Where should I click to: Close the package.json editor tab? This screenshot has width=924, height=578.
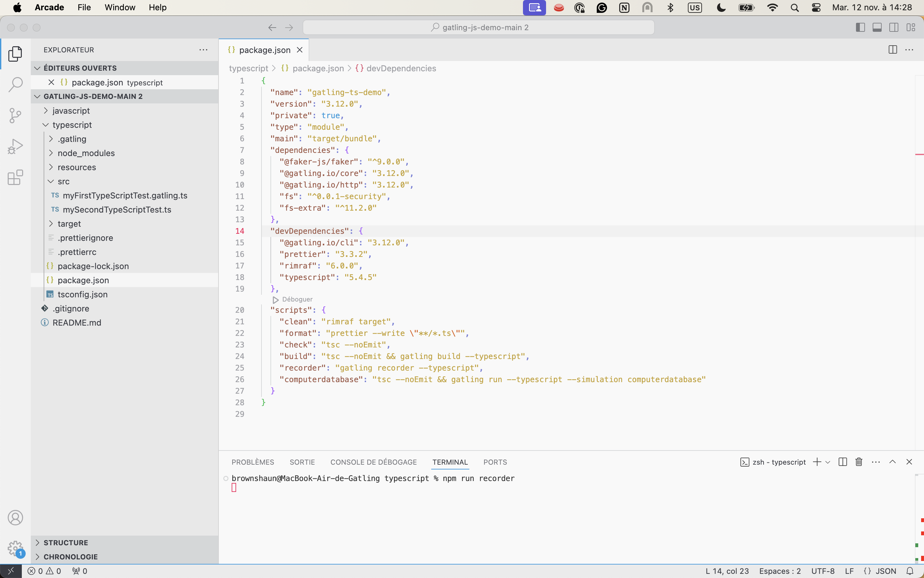click(x=300, y=50)
